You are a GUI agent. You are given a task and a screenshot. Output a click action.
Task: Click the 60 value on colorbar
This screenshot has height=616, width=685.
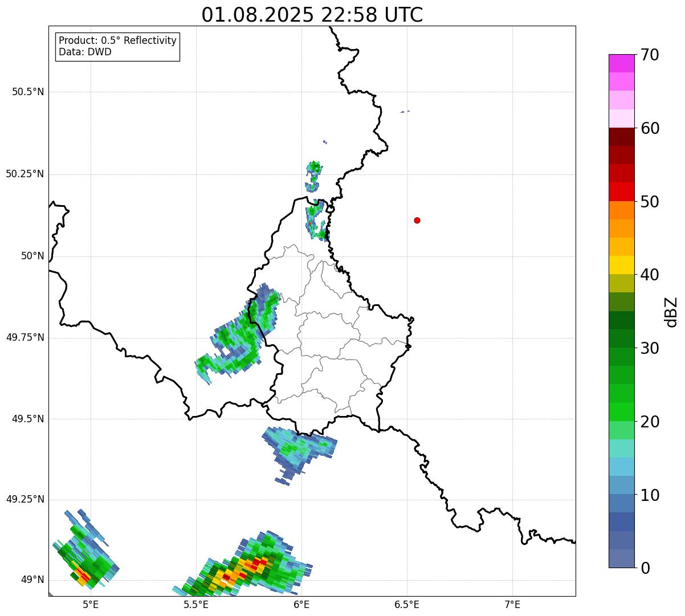pos(650,128)
